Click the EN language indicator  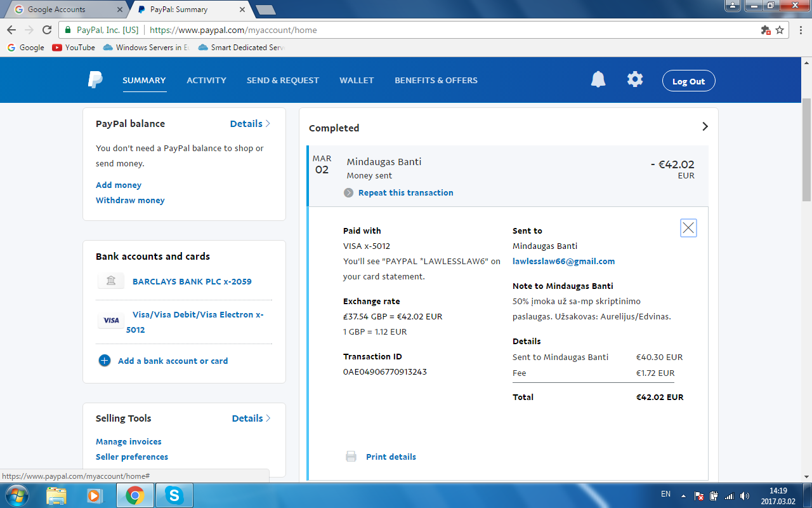(x=665, y=494)
